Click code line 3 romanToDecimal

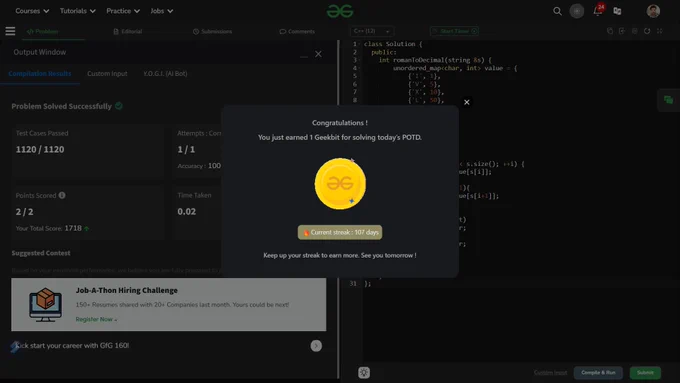(x=435, y=60)
